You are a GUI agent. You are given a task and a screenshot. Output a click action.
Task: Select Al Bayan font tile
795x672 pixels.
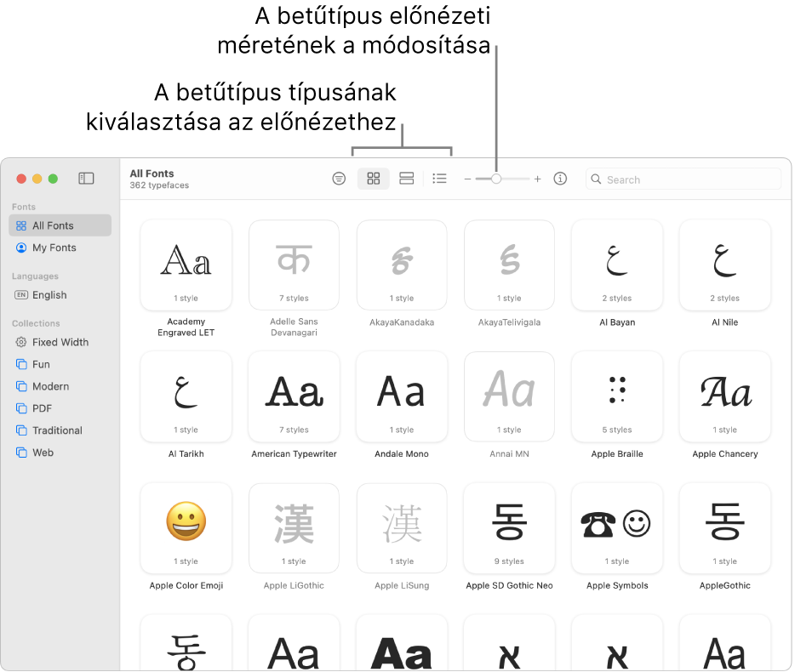(617, 265)
